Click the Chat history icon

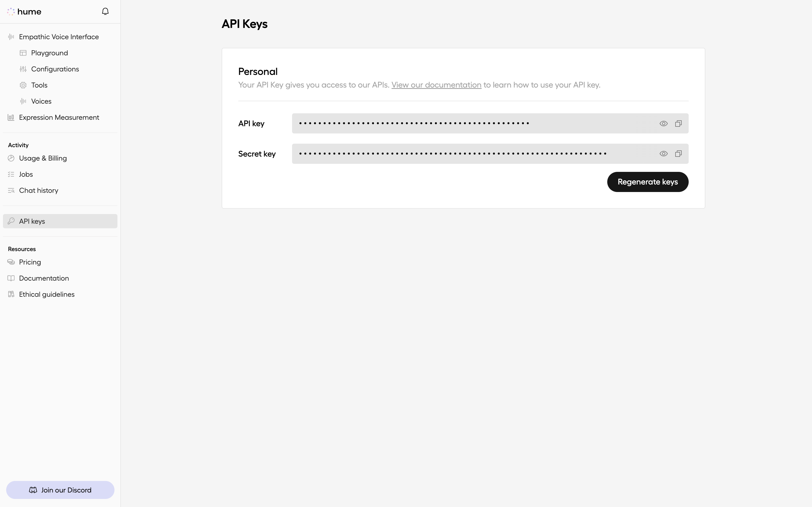tap(12, 190)
